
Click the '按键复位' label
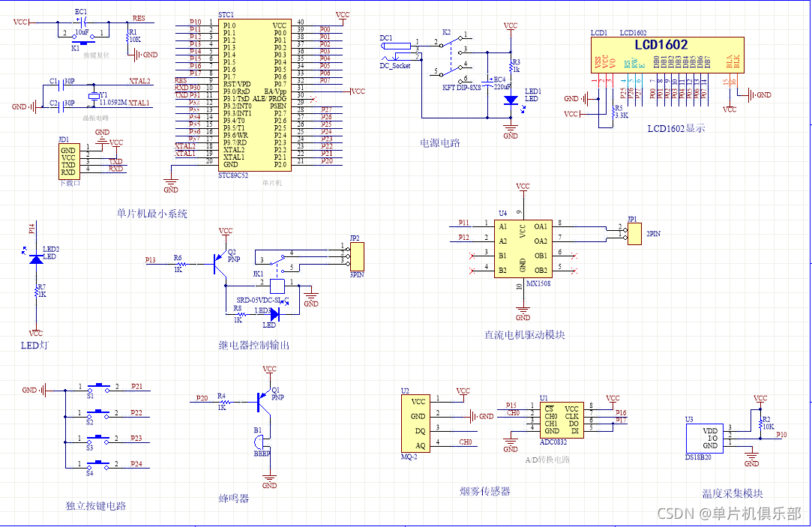[x=96, y=55]
